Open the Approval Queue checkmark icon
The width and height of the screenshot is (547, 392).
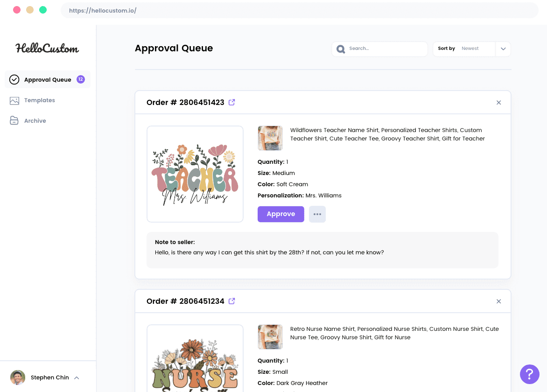click(x=15, y=79)
